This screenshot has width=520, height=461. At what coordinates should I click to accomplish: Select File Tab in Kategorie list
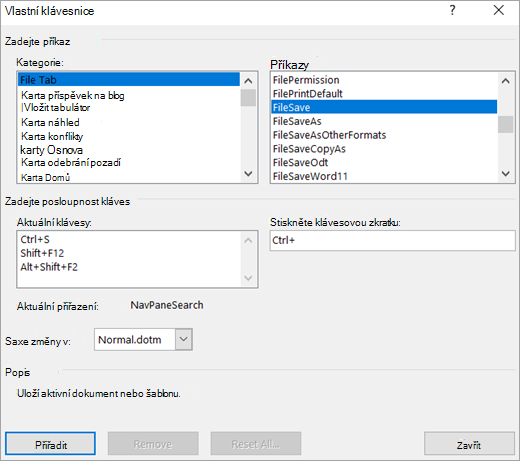tap(129, 80)
